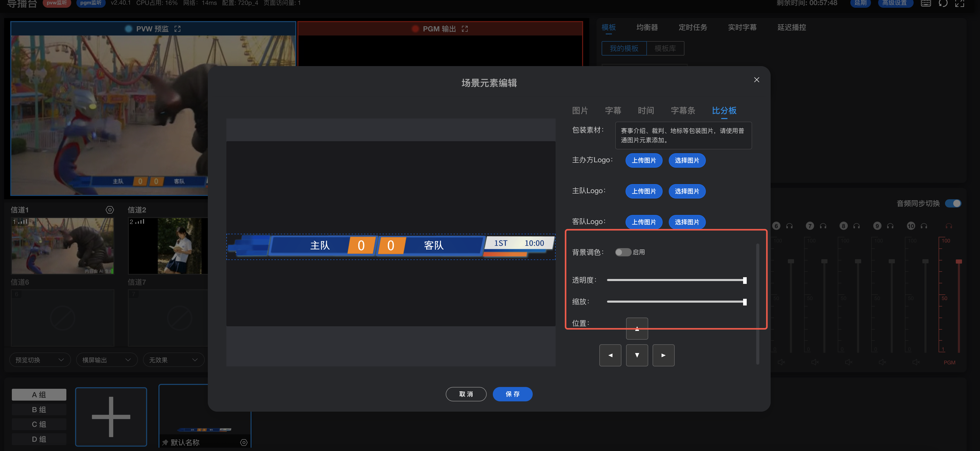Select scene group A 组
The width and height of the screenshot is (980, 451).
[x=39, y=395]
